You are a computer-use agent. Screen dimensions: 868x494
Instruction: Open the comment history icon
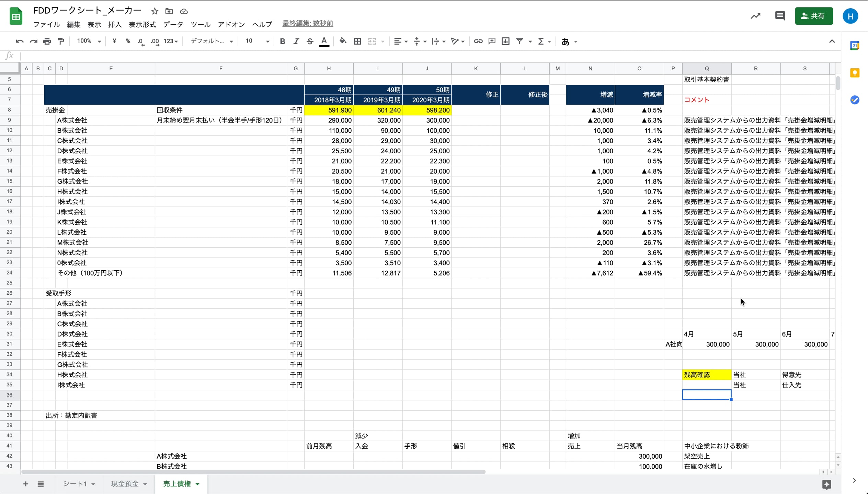coord(780,16)
